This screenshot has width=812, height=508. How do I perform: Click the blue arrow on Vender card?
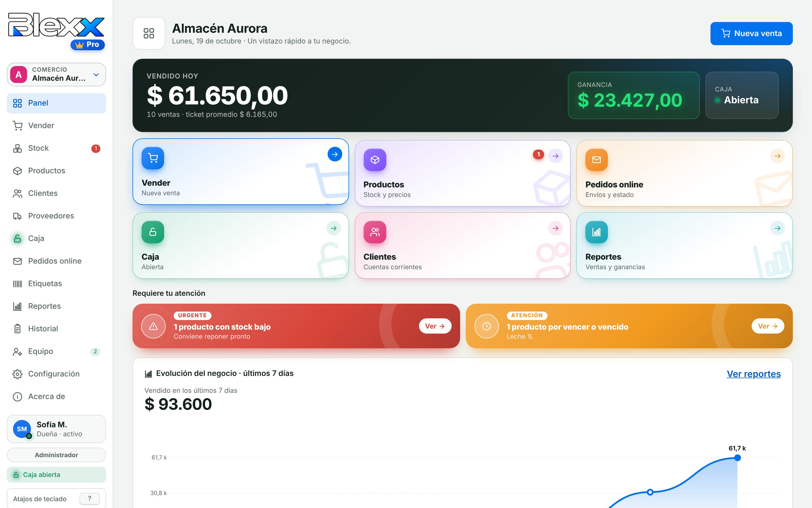tap(335, 154)
